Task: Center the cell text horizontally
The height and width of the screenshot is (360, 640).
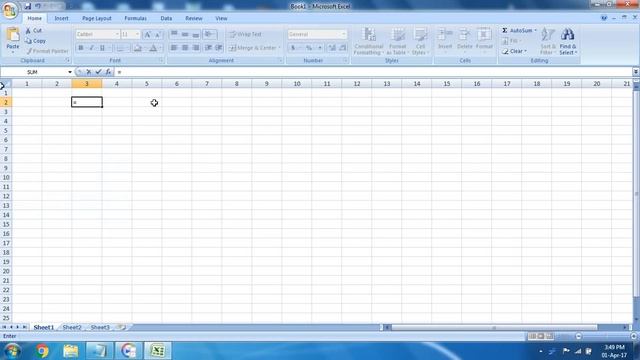Action: (x=185, y=48)
